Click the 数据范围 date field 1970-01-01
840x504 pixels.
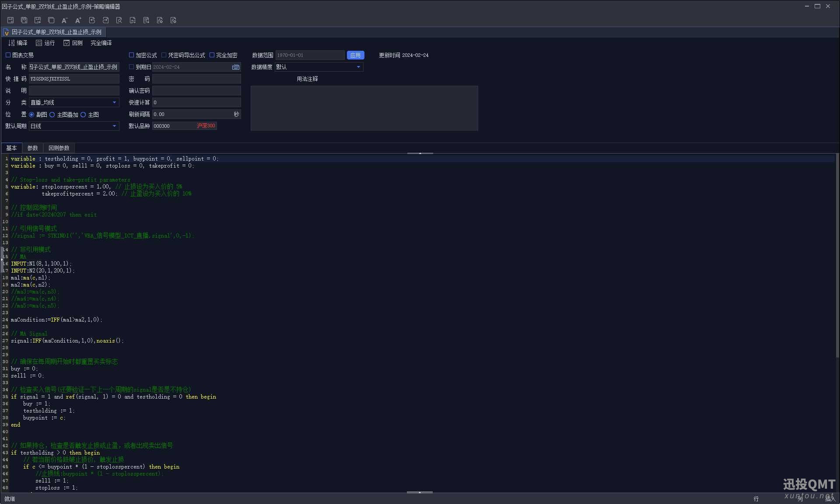tap(310, 55)
